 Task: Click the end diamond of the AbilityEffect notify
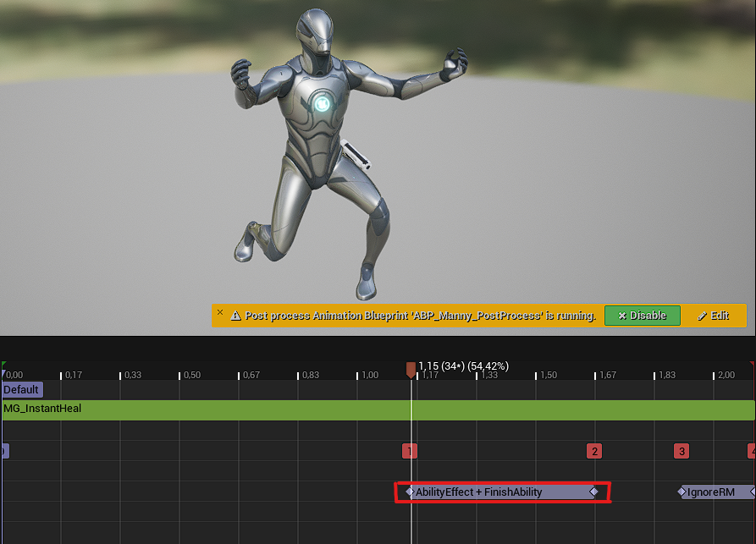(593, 492)
